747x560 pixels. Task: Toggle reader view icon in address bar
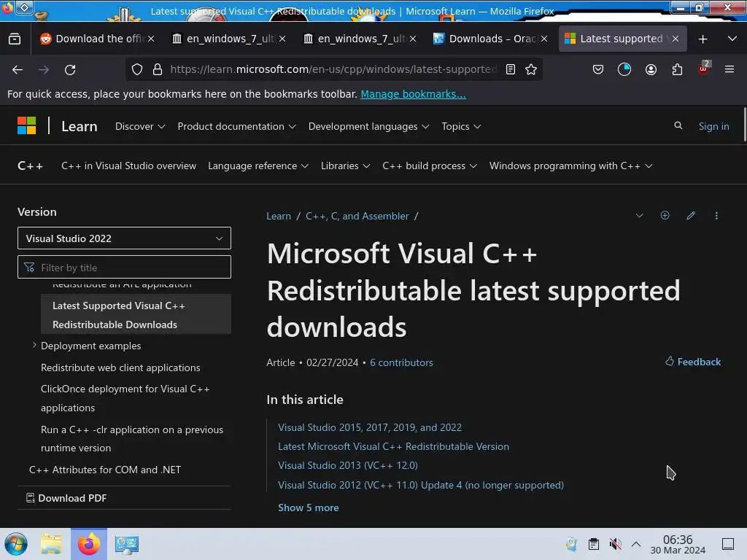(510, 69)
